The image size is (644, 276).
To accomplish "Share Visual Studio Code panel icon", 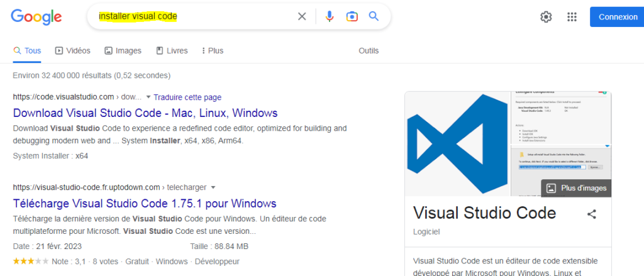I will tap(591, 214).
